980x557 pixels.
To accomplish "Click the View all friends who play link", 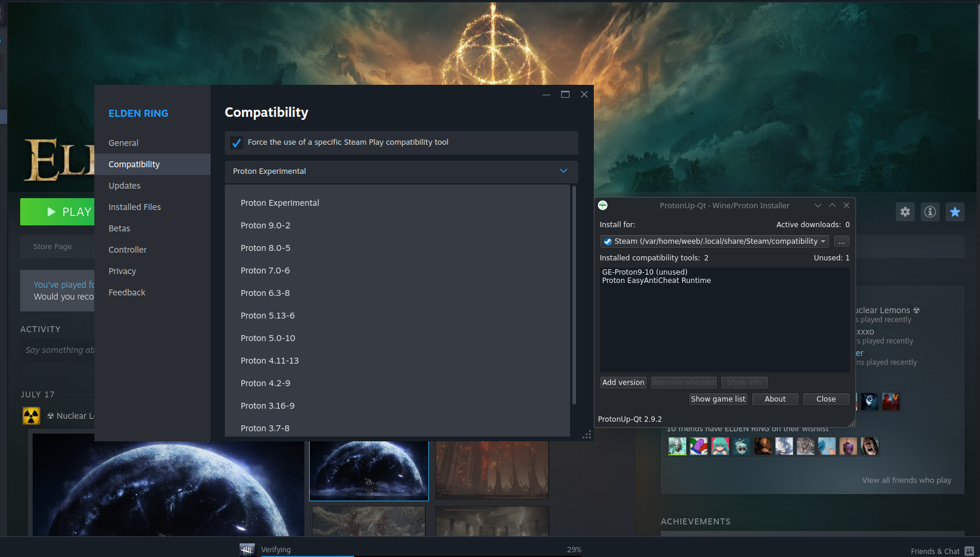I will 906,480.
